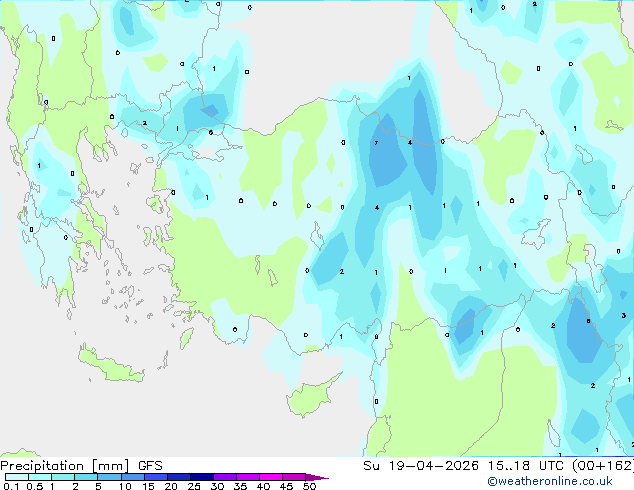Click the 0.1–0.5 mm legend swatch
The image size is (634, 490).
point(17,477)
